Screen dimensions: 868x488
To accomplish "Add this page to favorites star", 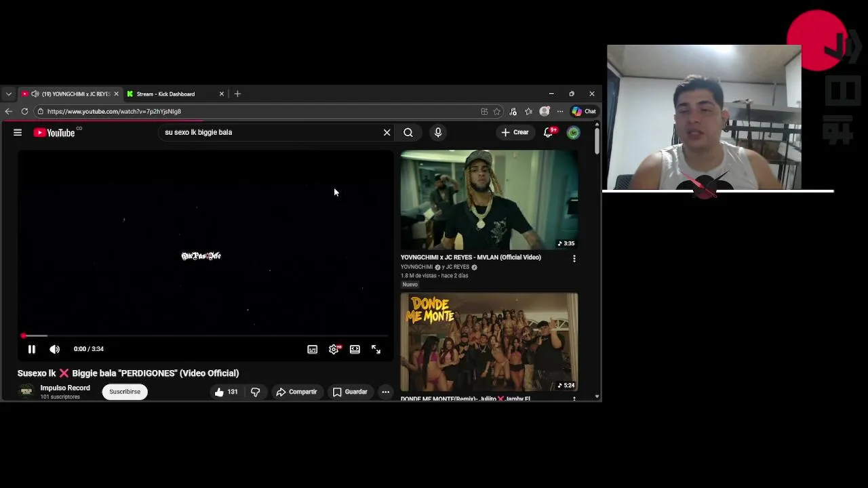I will 497,111.
